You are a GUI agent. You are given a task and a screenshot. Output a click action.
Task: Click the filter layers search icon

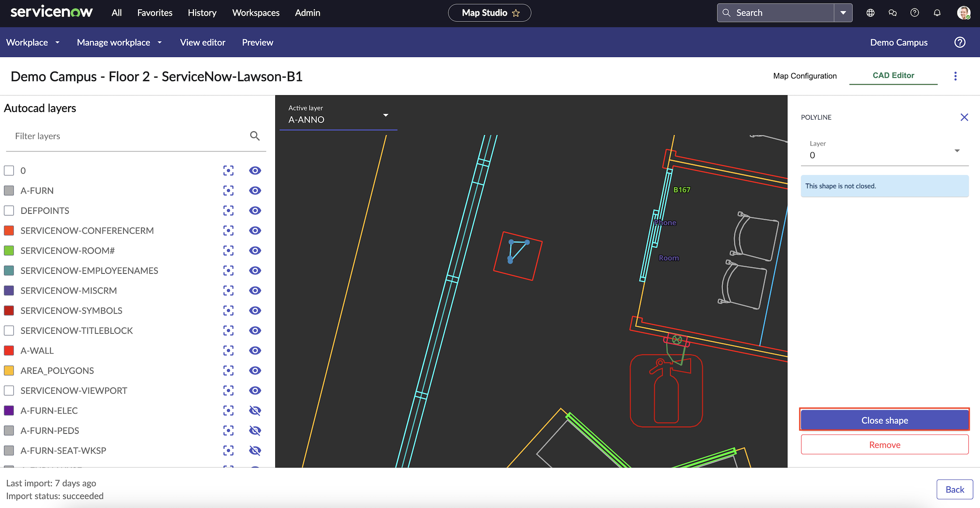255,136
